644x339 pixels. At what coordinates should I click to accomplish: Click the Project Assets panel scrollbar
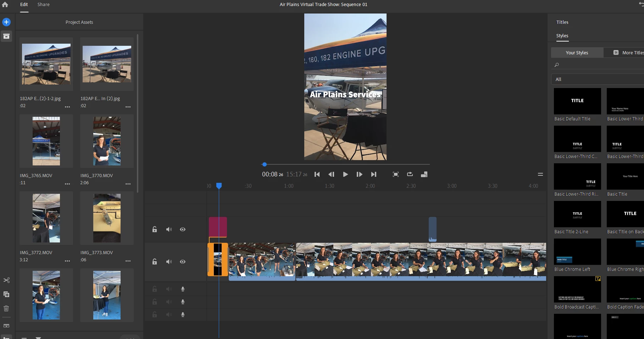point(138,114)
